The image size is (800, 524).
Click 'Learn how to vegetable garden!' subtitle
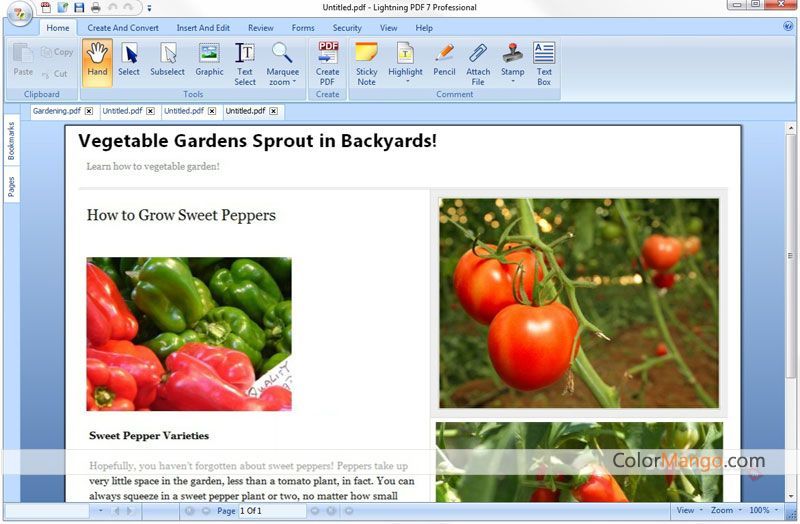click(x=153, y=166)
